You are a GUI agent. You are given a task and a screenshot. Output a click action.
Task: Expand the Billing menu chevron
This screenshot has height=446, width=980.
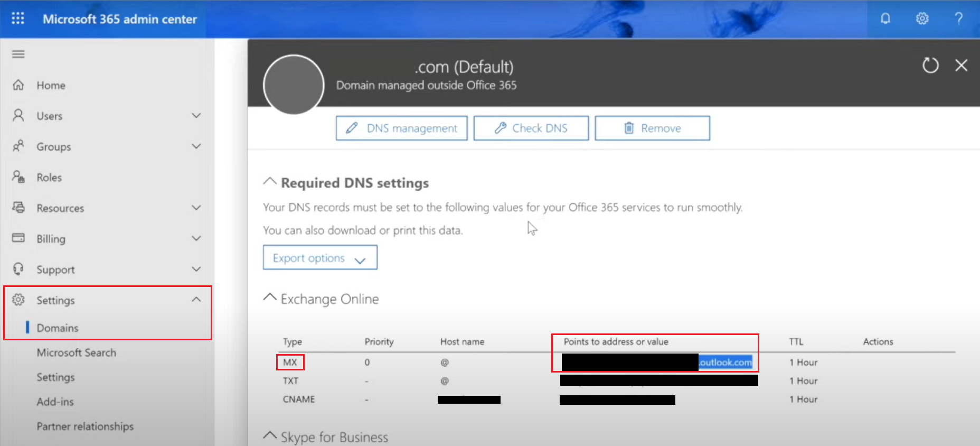tap(196, 238)
